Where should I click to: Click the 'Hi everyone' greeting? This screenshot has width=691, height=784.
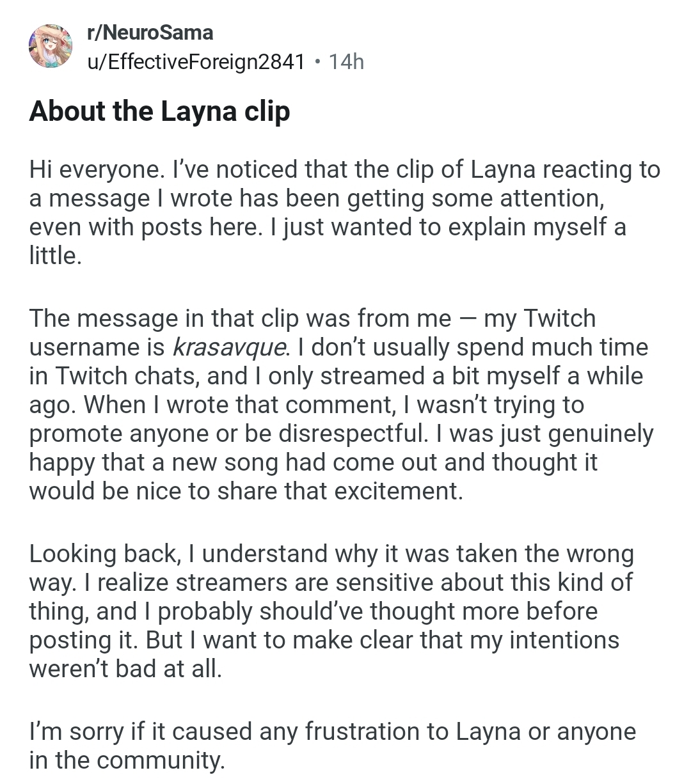click(95, 170)
